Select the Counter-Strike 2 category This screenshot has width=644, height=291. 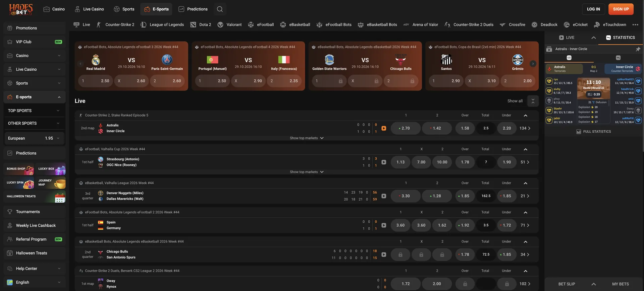tap(115, 24)
